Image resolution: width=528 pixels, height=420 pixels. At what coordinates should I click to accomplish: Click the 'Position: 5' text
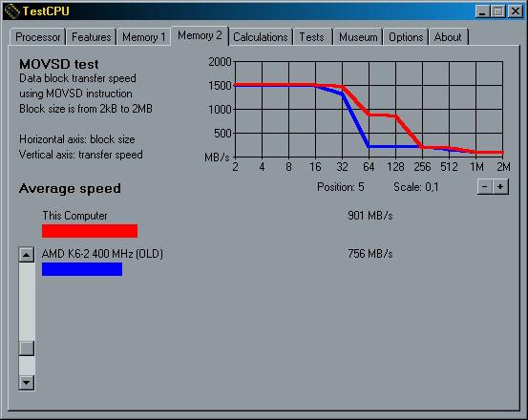click(x=341, y=187)
